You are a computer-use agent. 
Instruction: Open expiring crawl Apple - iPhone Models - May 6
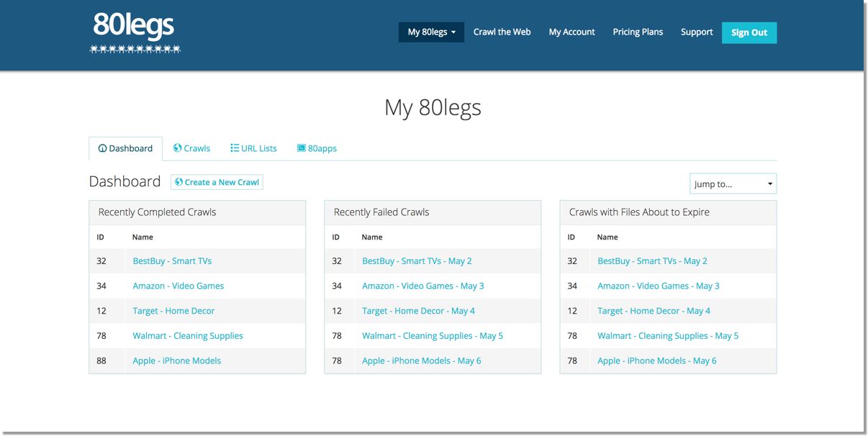pos(656,361)
